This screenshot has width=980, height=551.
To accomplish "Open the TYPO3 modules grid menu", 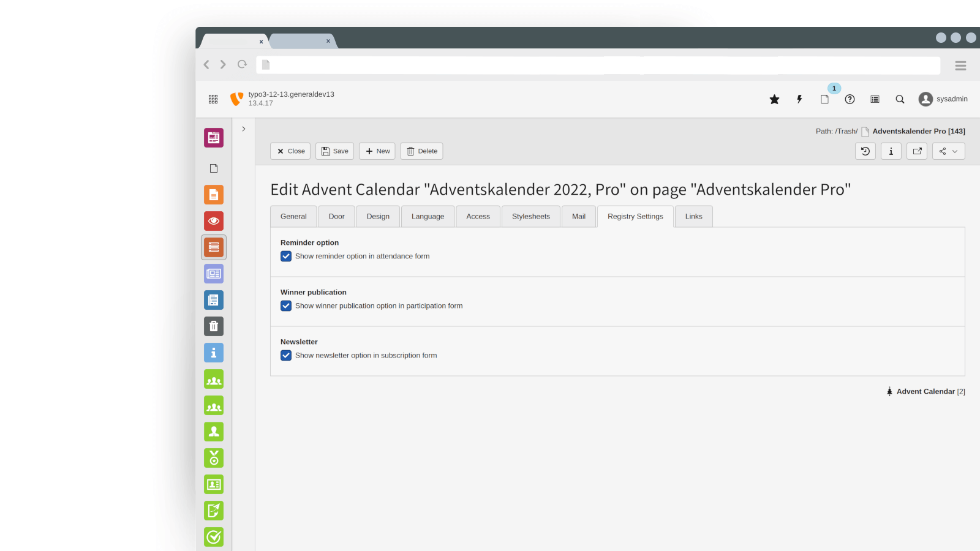I will pos(213,99).
